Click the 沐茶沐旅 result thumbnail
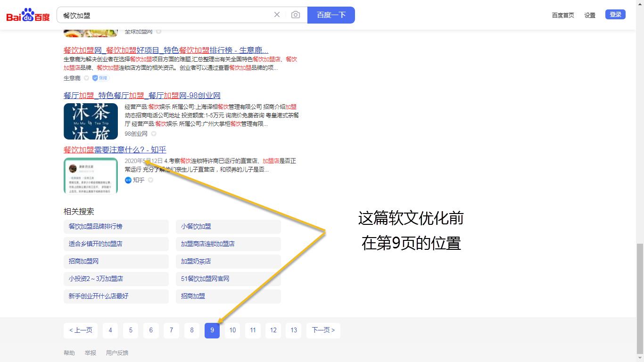 91,121
